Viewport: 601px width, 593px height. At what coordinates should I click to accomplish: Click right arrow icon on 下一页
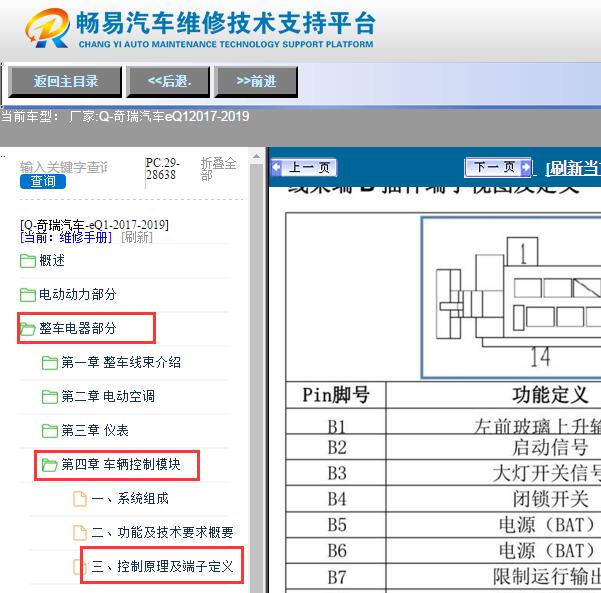[526, 167]
